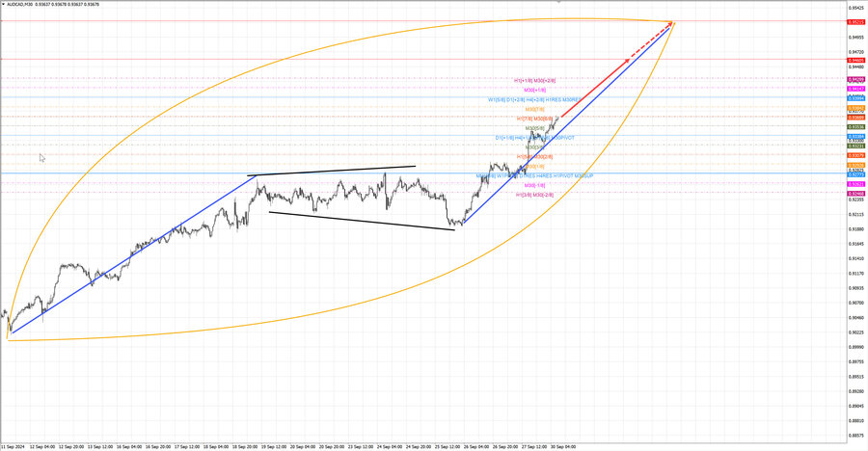Click the magenta 0.92621 price tag

pos(855,184)
